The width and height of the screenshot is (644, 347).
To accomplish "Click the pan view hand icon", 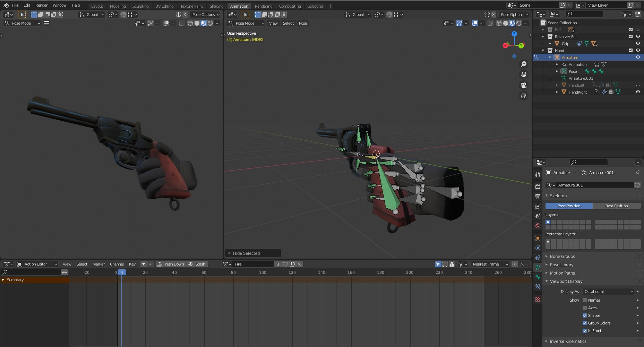I will 524,75.
